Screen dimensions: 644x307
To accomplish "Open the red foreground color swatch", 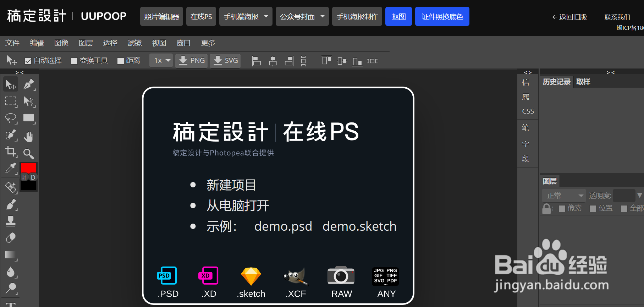I will (x=28, y=168).
